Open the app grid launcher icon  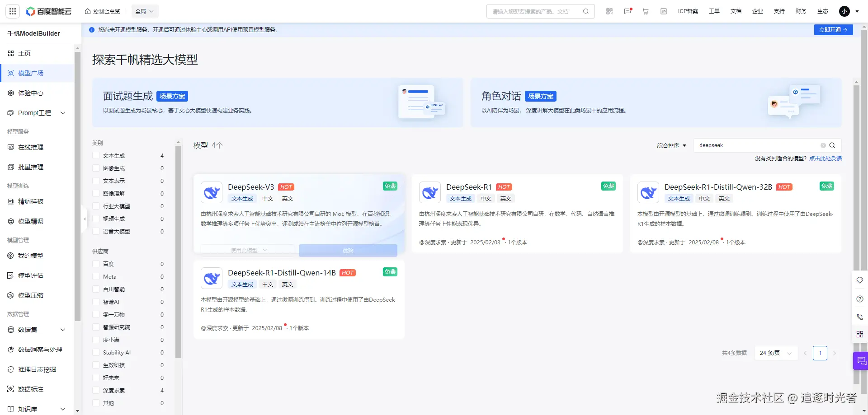(13, 11)
